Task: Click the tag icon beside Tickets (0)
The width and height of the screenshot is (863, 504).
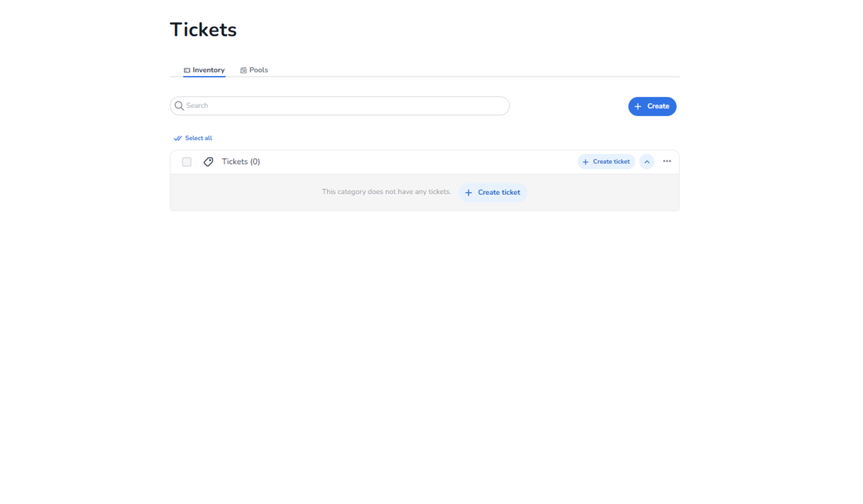Action: pyautogui.click(x=208, y=162)
